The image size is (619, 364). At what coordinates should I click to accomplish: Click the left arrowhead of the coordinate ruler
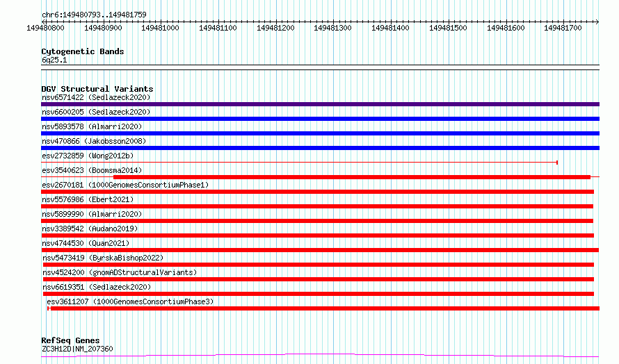click(43, 22)
